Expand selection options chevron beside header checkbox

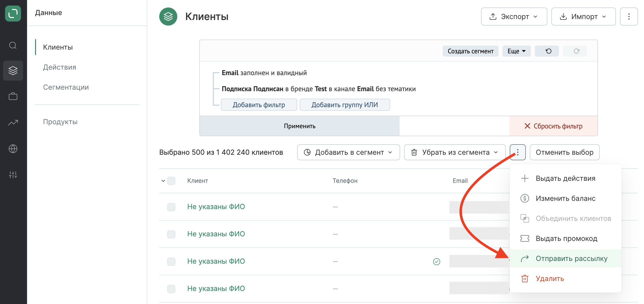coord(163,181)
